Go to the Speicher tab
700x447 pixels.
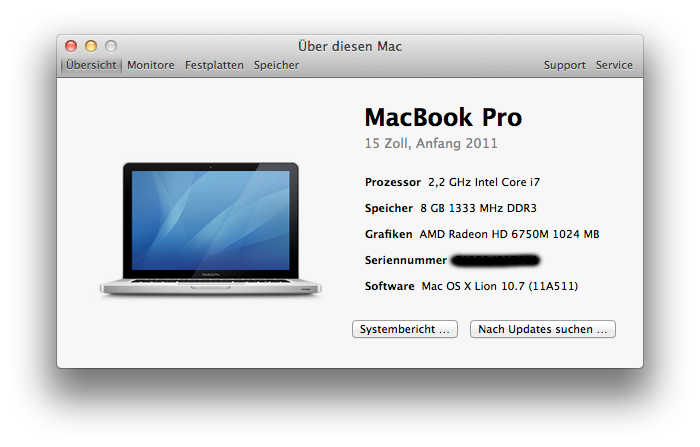point(276,65)
